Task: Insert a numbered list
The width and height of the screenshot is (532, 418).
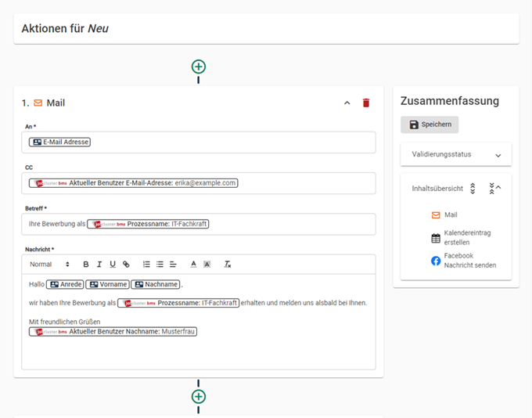Action: [x=146, y=264]
